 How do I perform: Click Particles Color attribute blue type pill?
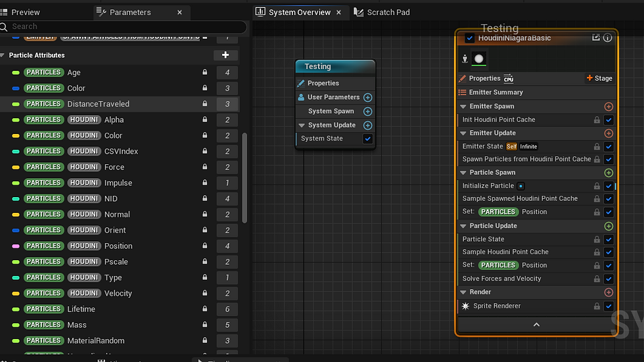16,88
